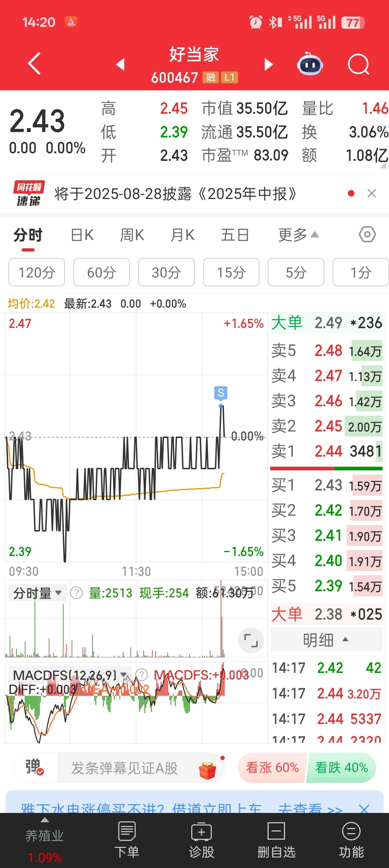Screen dimensions: 389x868
Task: Open the 同花顺速递 news logo
Action: [29, 193]
